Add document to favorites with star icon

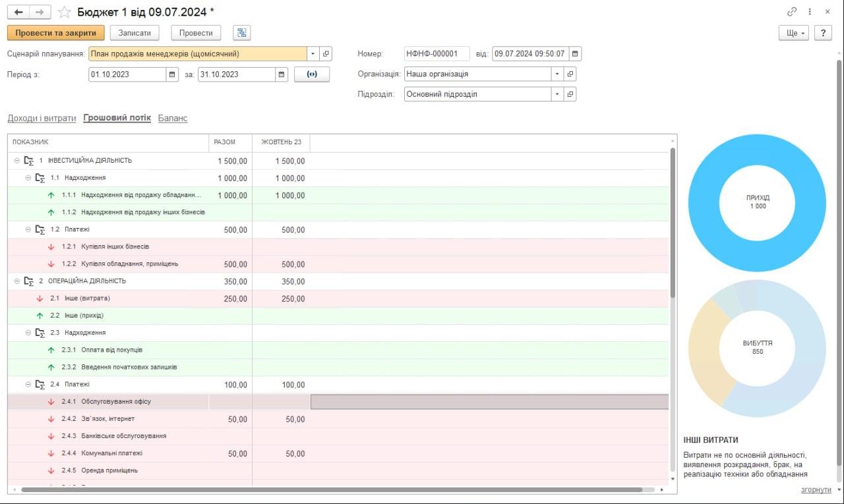point(64,12)
